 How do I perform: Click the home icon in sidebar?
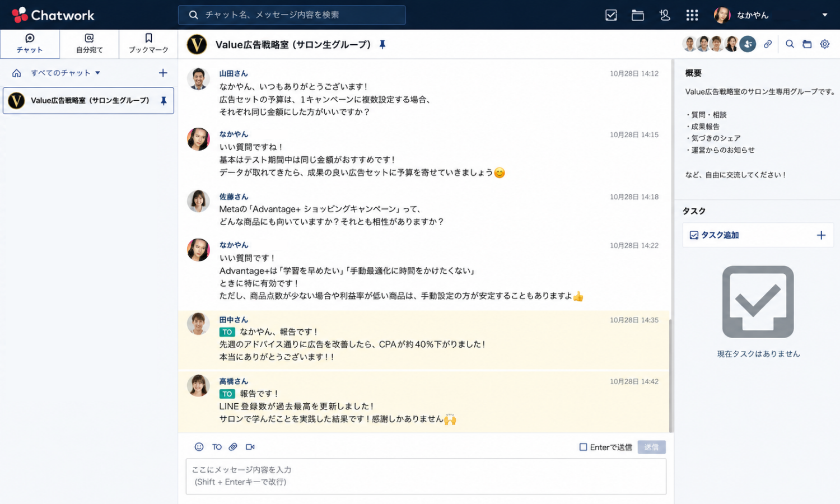pos(17,73)
